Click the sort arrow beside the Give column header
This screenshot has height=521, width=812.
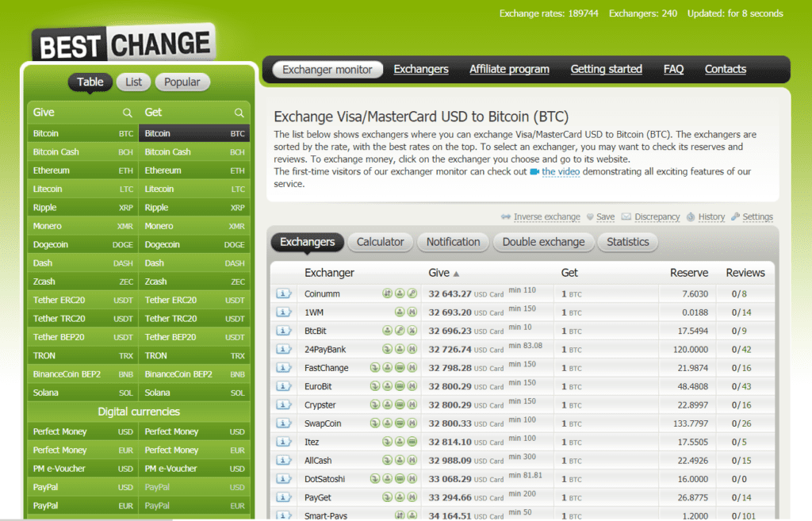pyautogui.click(x=456, y=274)
